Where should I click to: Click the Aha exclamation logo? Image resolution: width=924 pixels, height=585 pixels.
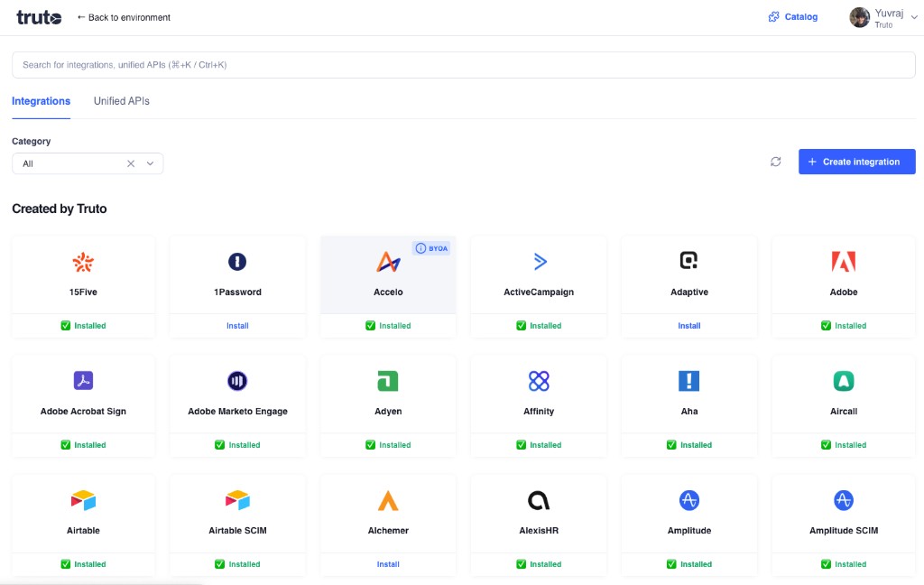tap(688, 381)
